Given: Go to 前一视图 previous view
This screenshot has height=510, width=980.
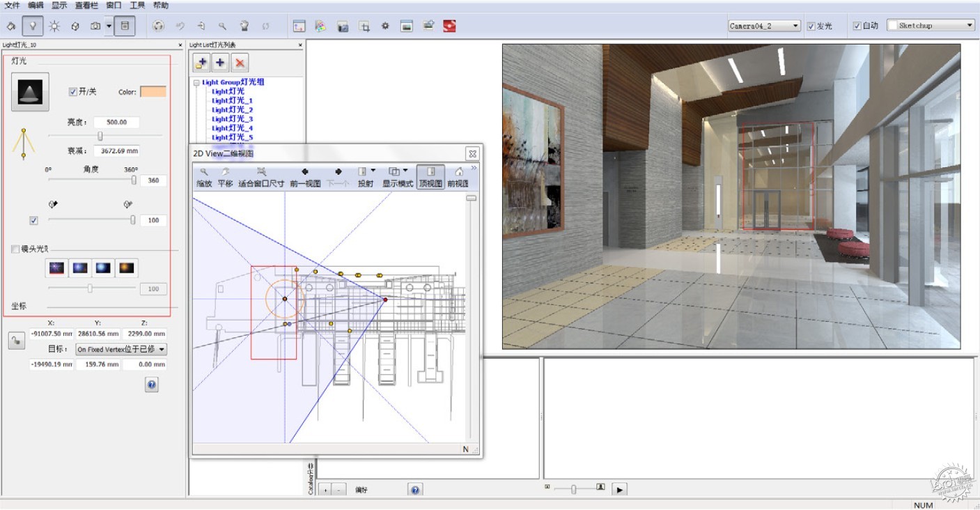Looking at the screenshot, I should click(x=305, y=178).
